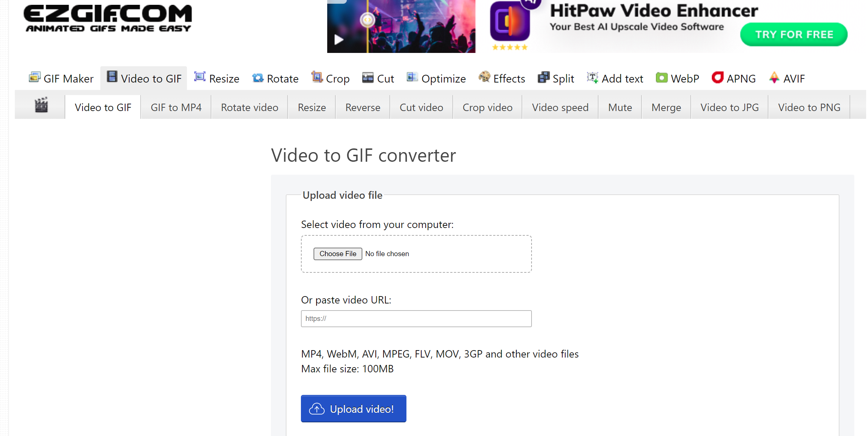This screenshot has height=436, width=868.
Task: Click the dashed file drop area
Action: click(416, 254)
